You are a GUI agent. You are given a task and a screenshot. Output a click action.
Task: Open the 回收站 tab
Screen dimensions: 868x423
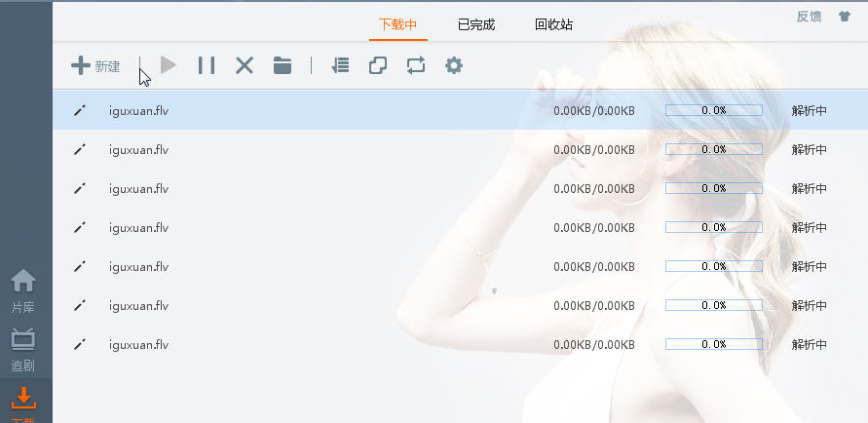pos(553,24)
